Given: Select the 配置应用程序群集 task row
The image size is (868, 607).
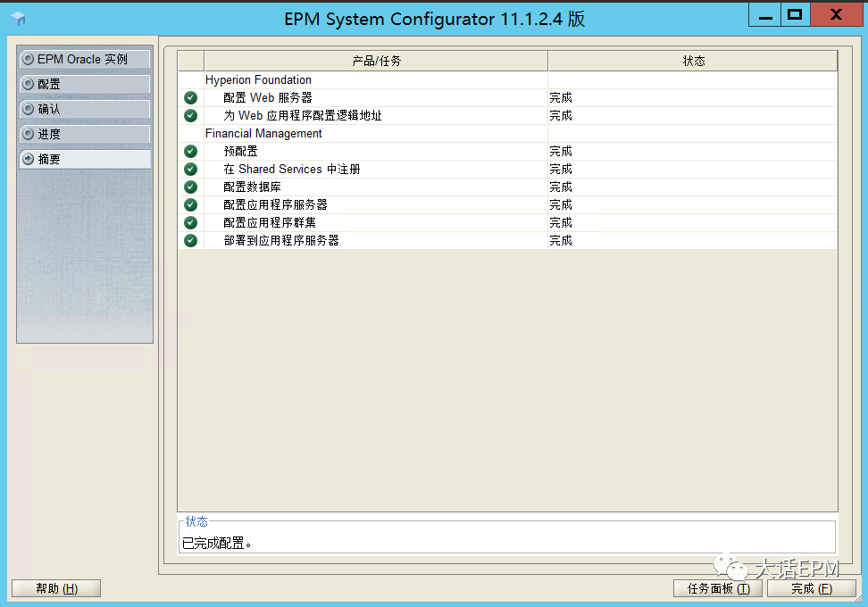Looking at the screenshot, I should (x=507, y=222).
